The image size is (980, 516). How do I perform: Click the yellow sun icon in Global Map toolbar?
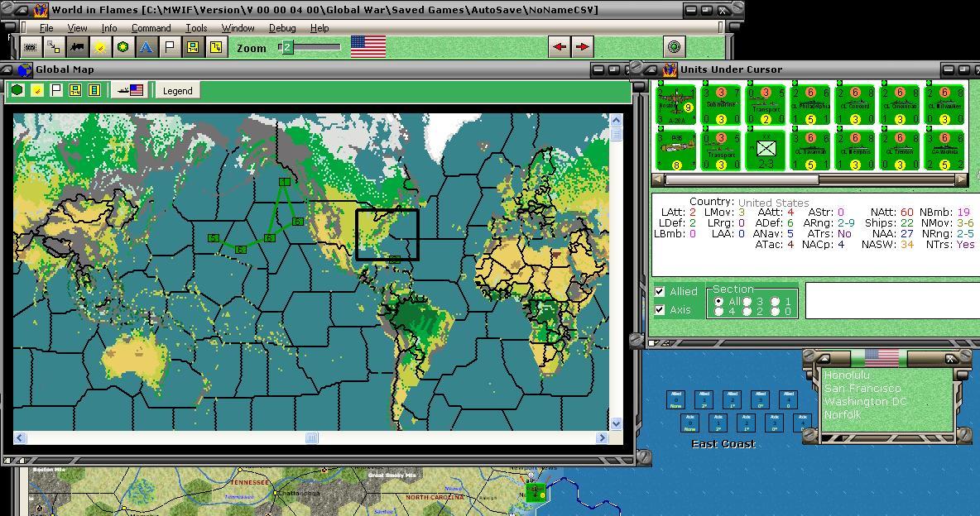click(x=37, y=90)
